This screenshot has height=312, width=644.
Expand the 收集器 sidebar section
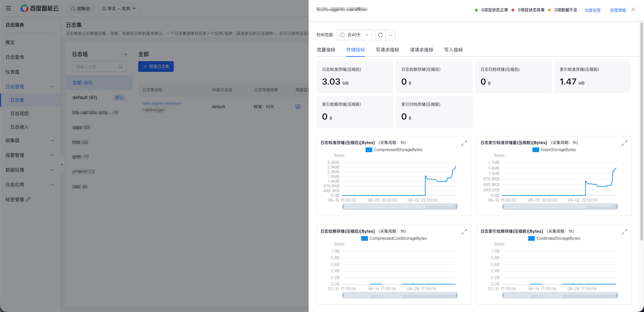[30, 140]
